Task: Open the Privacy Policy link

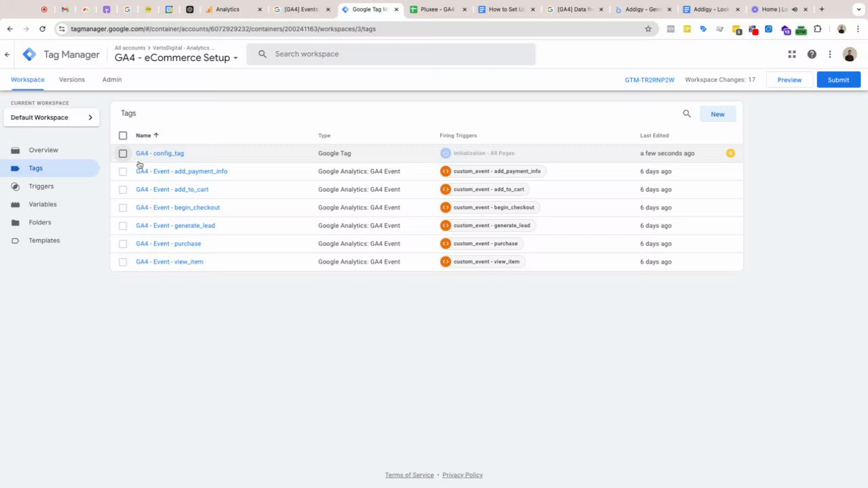Action: (x=462, y=475)
